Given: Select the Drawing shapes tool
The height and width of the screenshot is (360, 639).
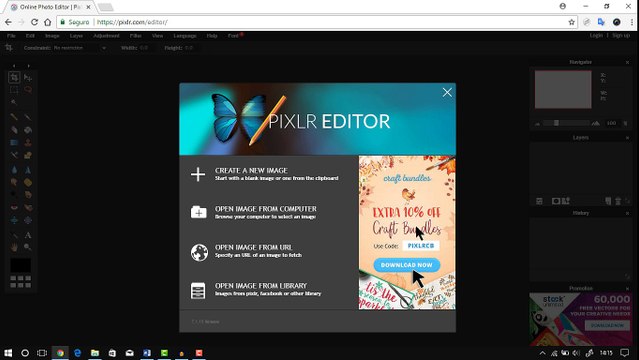Looking at the screenshot, I should coord(28,155).
